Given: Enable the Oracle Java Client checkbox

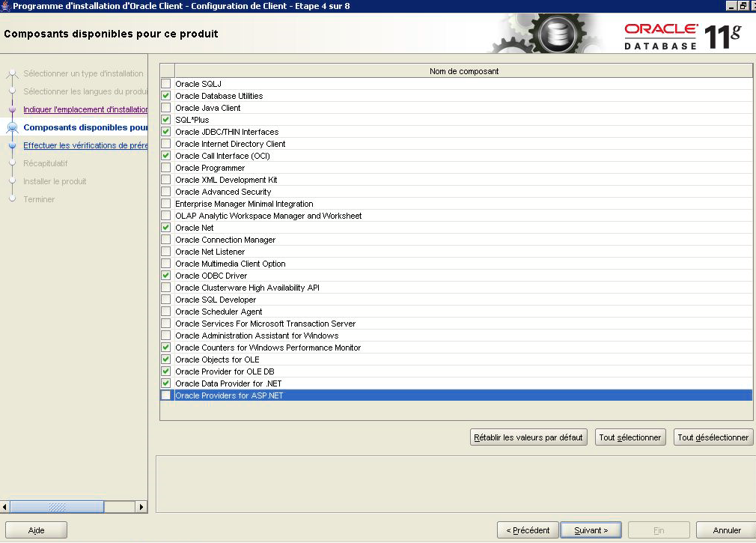Looking at the screenshot, I should click(166, 108).
